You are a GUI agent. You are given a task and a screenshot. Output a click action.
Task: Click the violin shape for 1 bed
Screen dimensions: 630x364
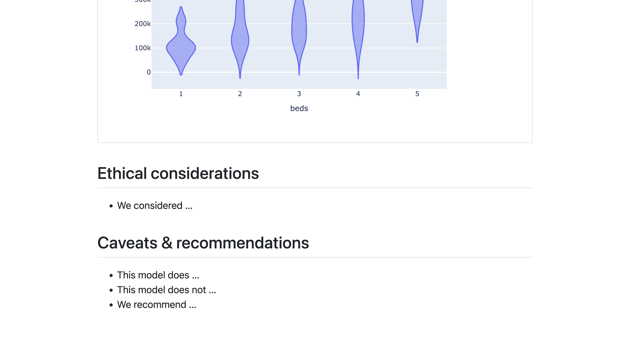click(x=181, y=48)
